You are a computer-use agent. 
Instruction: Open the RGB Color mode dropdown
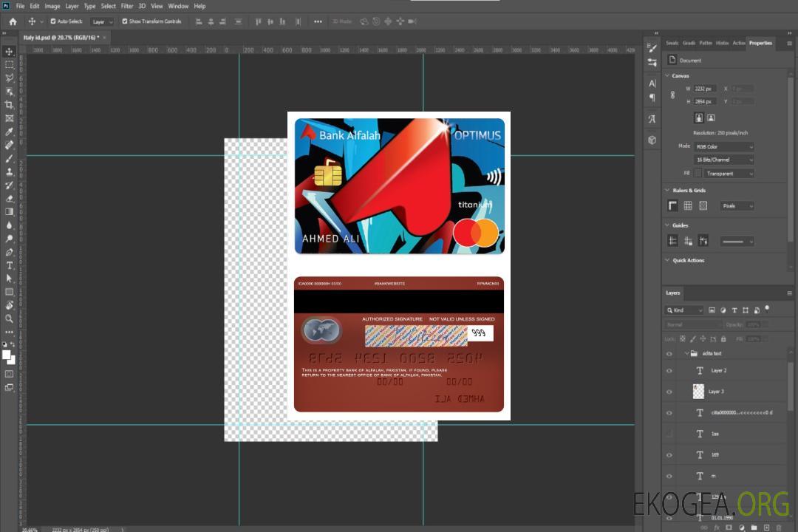click(724, 146)
